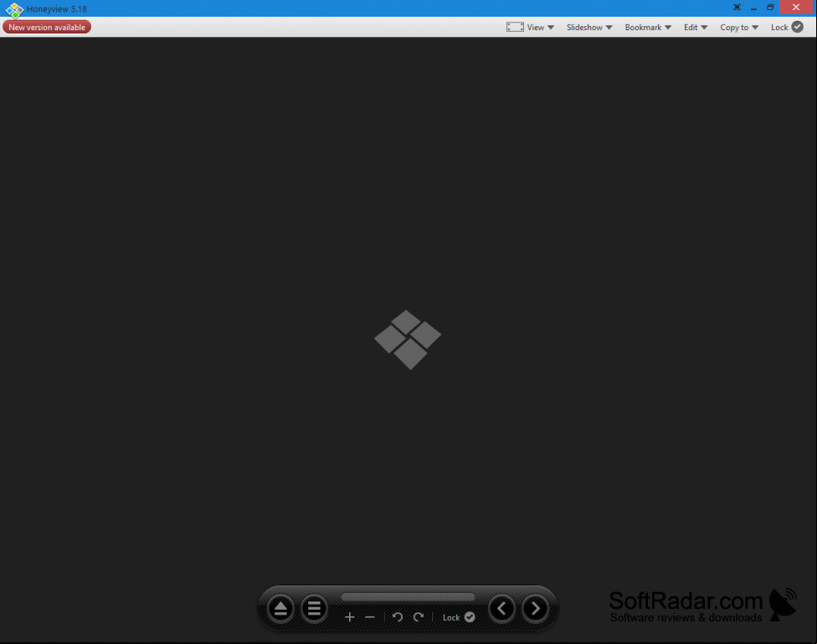Viewport: 817px width, 644px height.
Task: Toggle the Lock checkmark in top toolbar
Action: click(797, 27)
